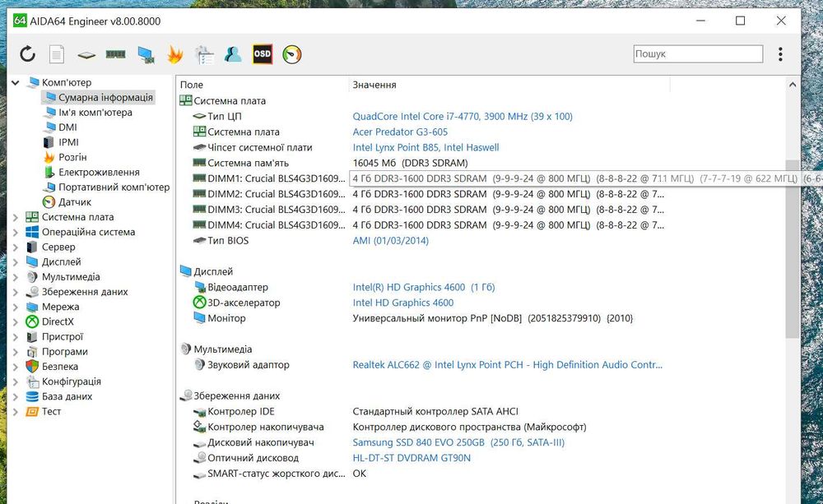Viewport: 823px width, 504px height.
Task: Open the OSD panel toolbar icon
Action: coord(263,54)
